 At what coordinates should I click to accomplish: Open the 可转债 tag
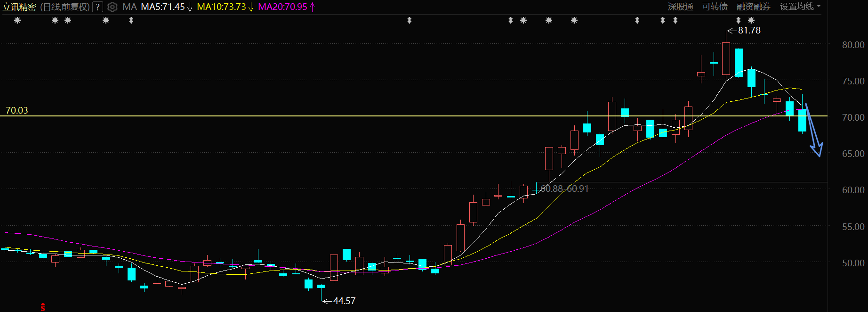[x=715, y=7]
